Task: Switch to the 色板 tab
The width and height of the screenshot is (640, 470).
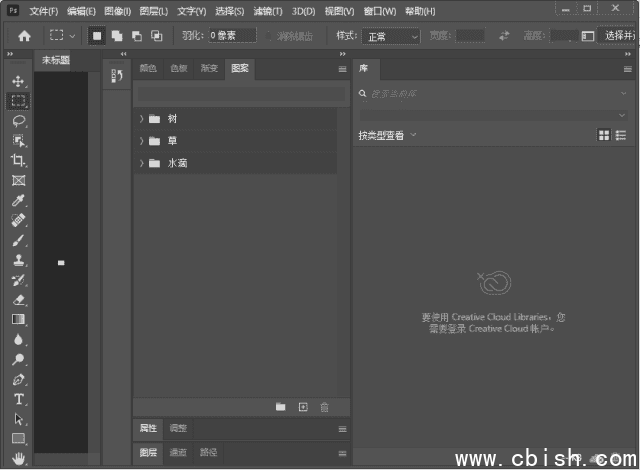Action: coord(179,68)
